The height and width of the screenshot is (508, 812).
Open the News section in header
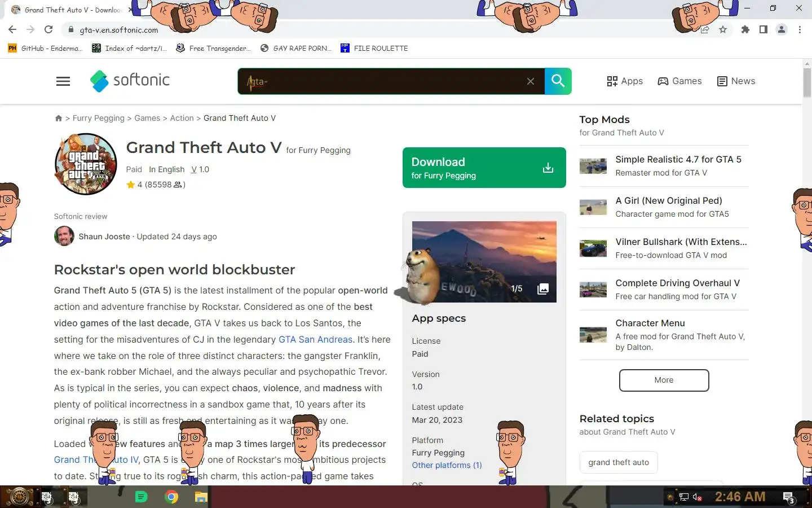pos(736,81)
